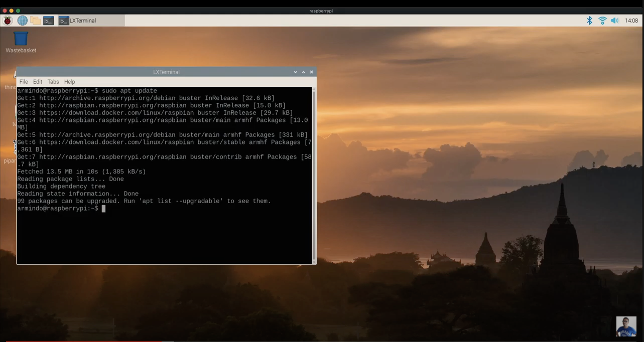Click the 'Get:3' download.docker.com line
Viewport: 644px width, 342px height.
pyautogui.click(x=155, y=113)
